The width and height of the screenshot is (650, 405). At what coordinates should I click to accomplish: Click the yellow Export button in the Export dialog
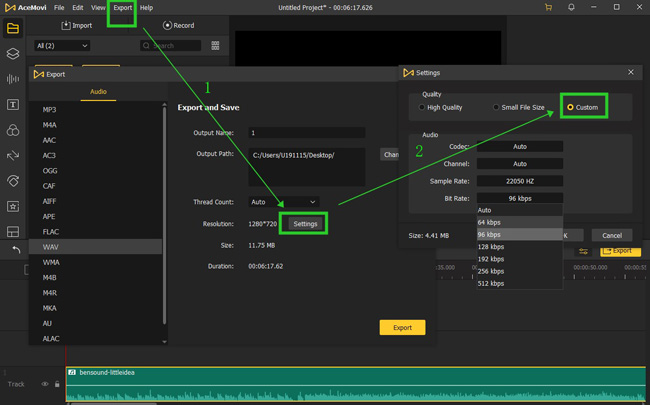[x=402, y=327]
